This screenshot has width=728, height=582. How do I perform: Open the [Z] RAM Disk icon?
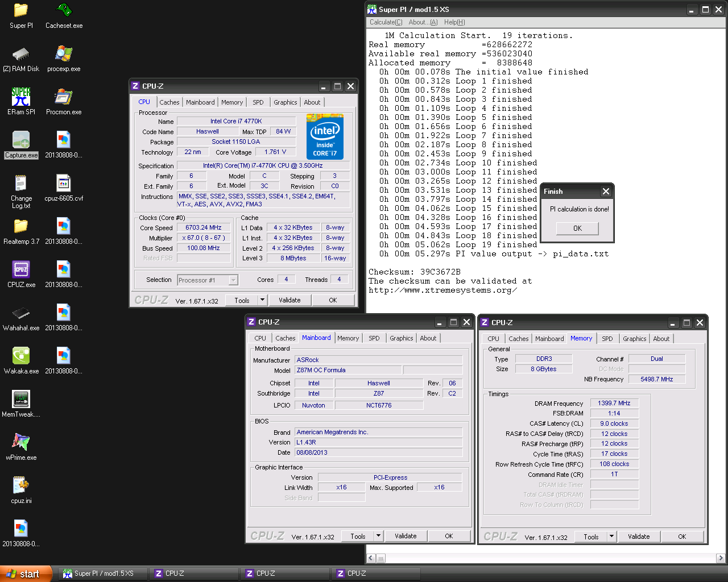(x=21, y=59)
